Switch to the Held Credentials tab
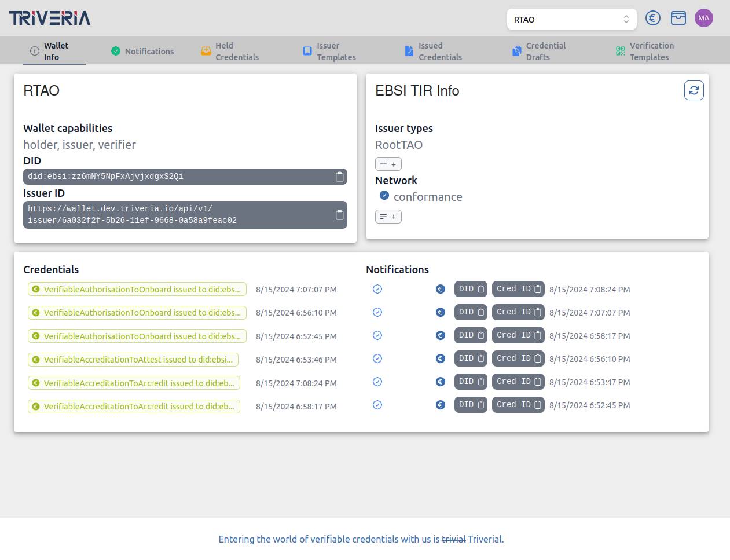The width and height of the screenshot is (730, 560). point(230,51)
